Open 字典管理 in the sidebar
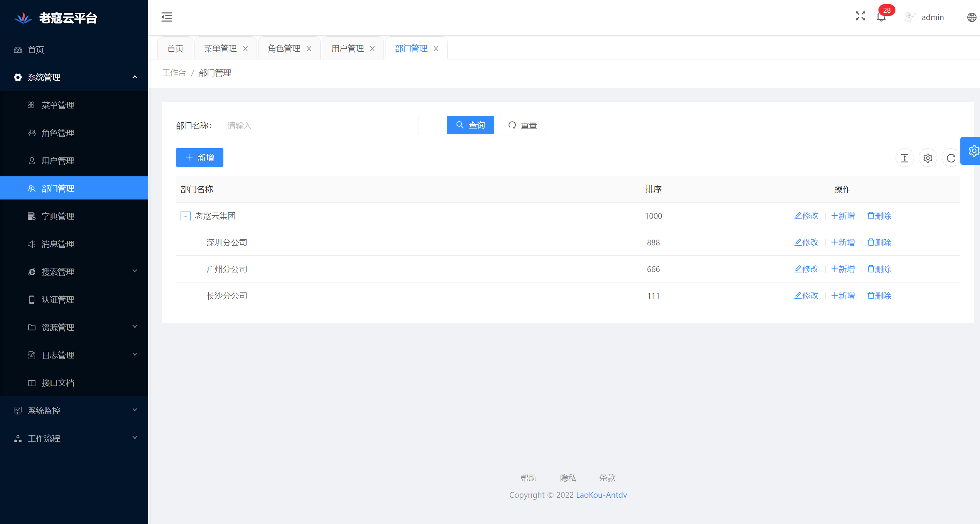The height and width of the screenshot is (524, 980). pos(58,216)
